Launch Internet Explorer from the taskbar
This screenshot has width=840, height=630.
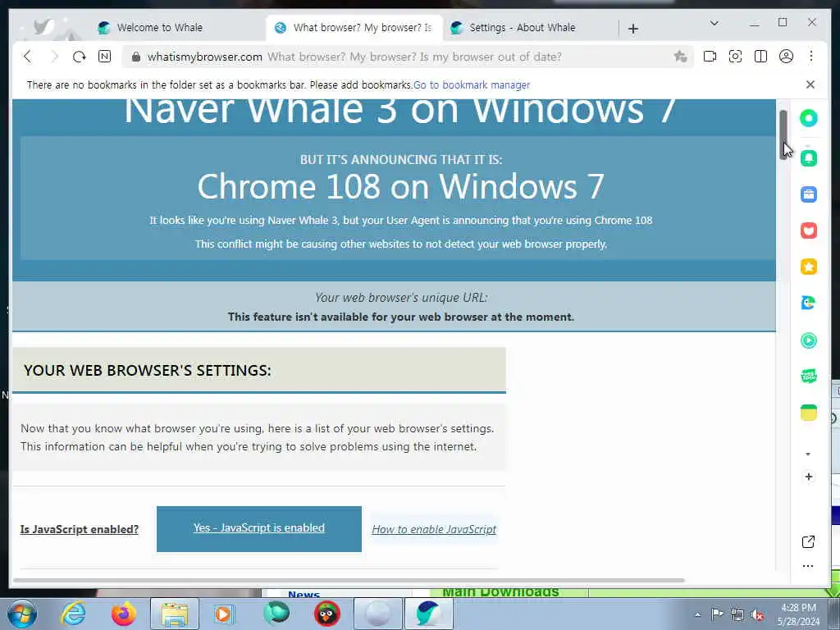click(x=72, y=614)
